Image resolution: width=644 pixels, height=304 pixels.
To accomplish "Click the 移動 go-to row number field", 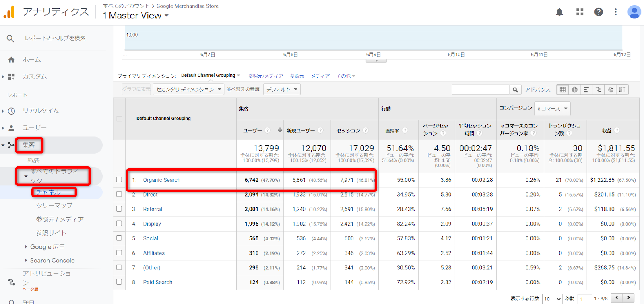I will click(584, 299).
